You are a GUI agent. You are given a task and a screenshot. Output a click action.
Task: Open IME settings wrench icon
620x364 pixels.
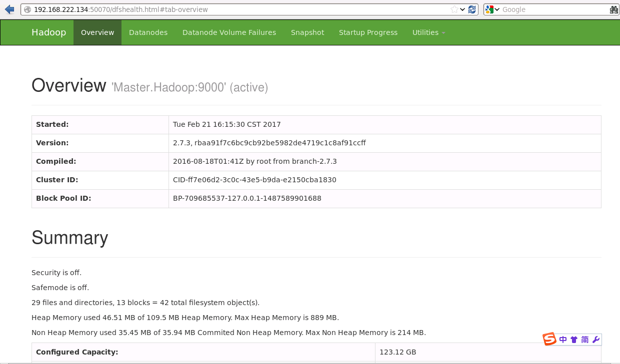(x=595, y=340)
